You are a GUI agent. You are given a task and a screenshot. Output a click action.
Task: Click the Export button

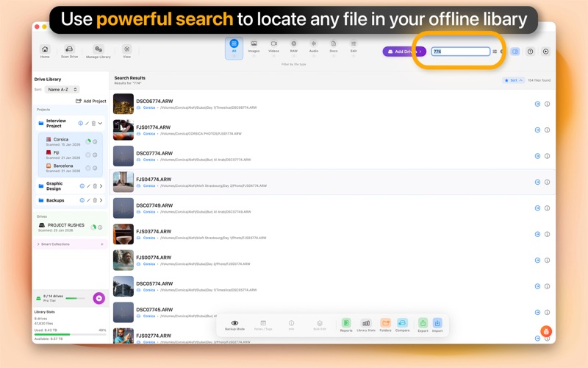click(423, 325)
